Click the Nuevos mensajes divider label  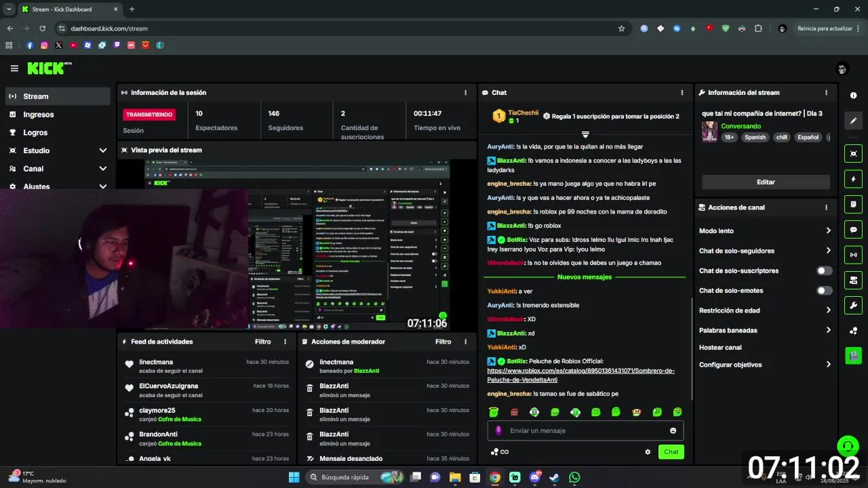pos(585,277)
